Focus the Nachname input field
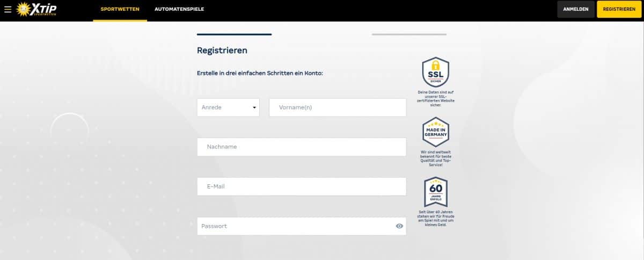The width and height of the screenshot is (644, 260). click(302, 147)
